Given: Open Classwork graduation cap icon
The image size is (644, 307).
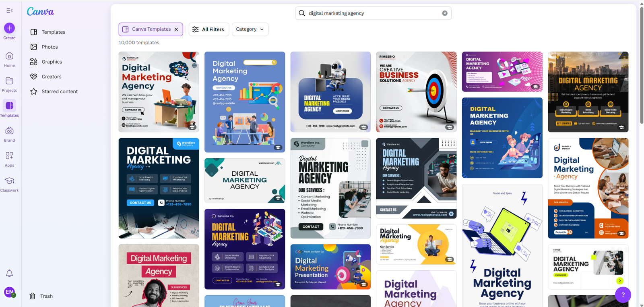Looking at the screenshot, I should [x=10, y=181].
